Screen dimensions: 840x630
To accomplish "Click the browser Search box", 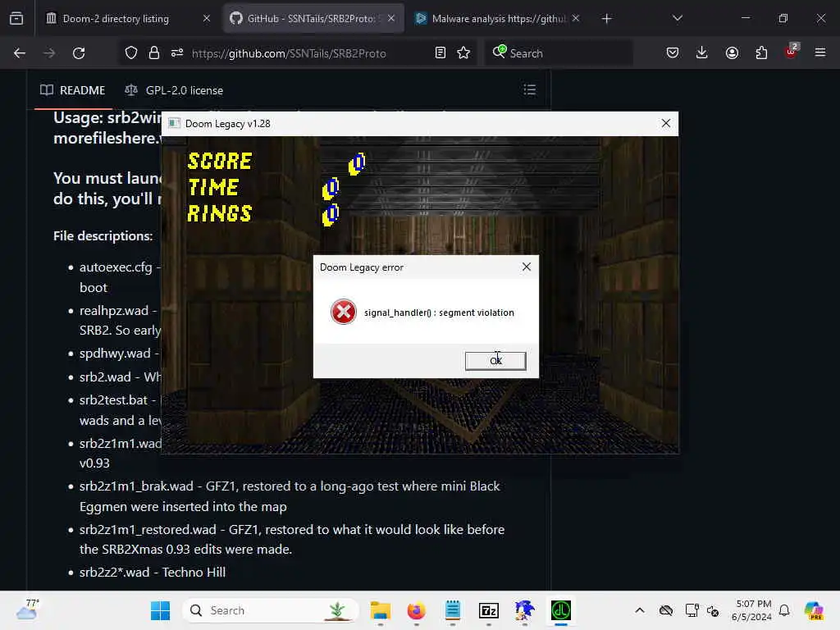I will (559, 53).
